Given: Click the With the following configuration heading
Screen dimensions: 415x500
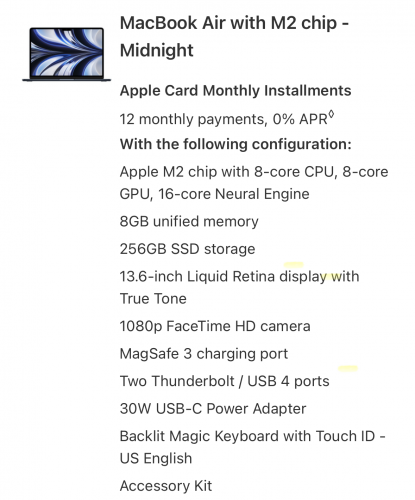Looking at the screenshot, I should [236, 144].
